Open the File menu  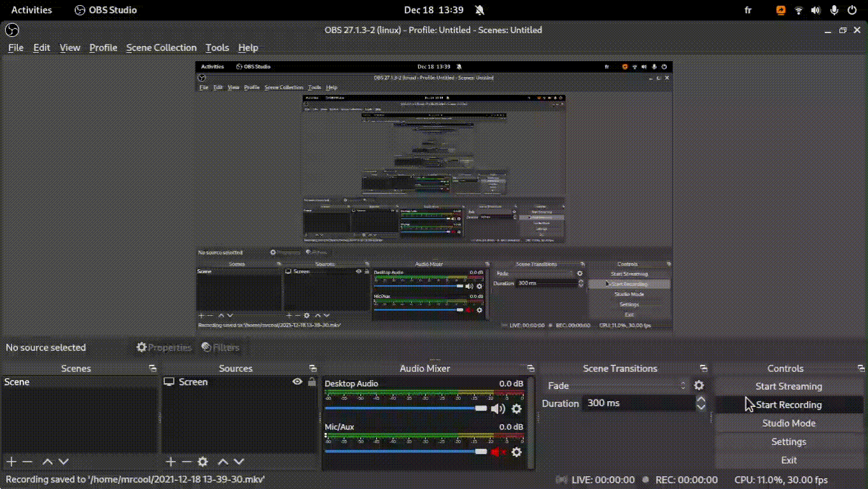point(16,48)
